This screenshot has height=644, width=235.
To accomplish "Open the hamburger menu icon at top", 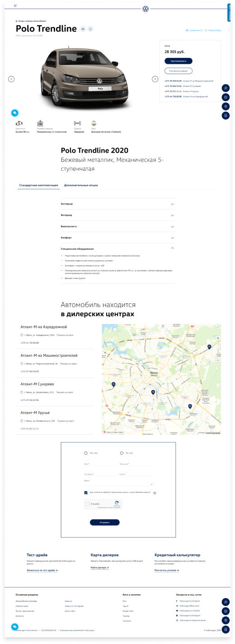I will pos(16,5).
